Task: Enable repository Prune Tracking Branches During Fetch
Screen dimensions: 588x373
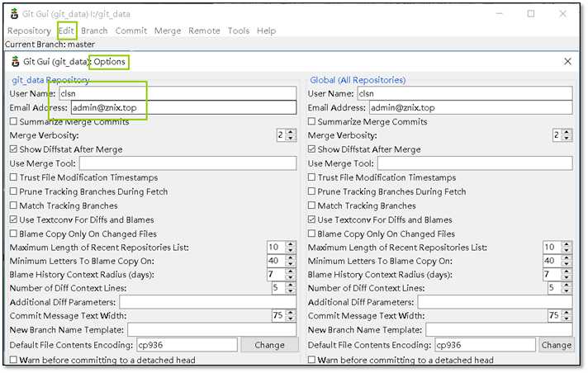Action: point(13,191)
